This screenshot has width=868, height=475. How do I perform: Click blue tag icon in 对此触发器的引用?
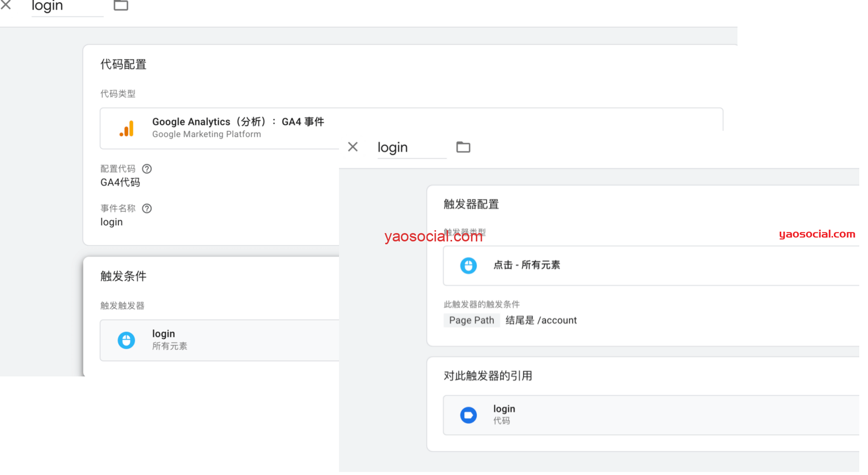coord(468,415)
